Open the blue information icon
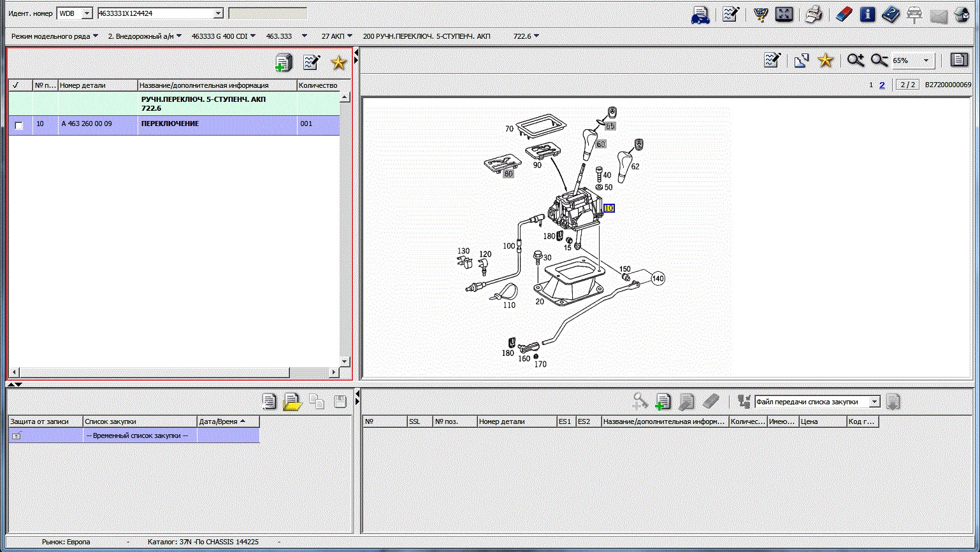This screenshot has height=552, width=980. pos(867,14)
